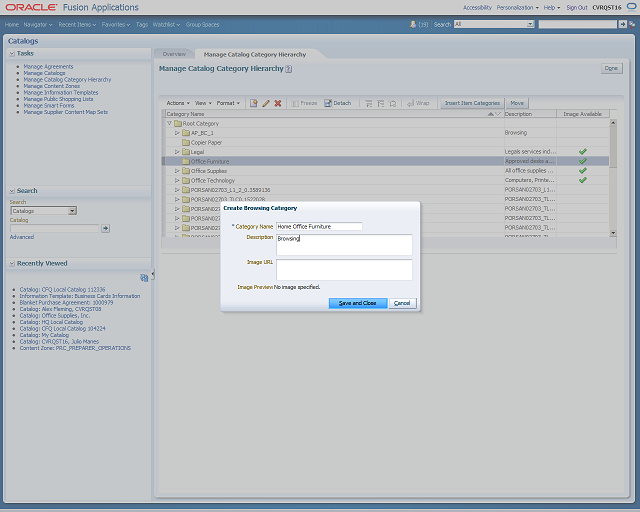Click the green checkmark in Office Technology row
Image resolution: width=640 pixels, height=512 pixels.
(582, 180)
